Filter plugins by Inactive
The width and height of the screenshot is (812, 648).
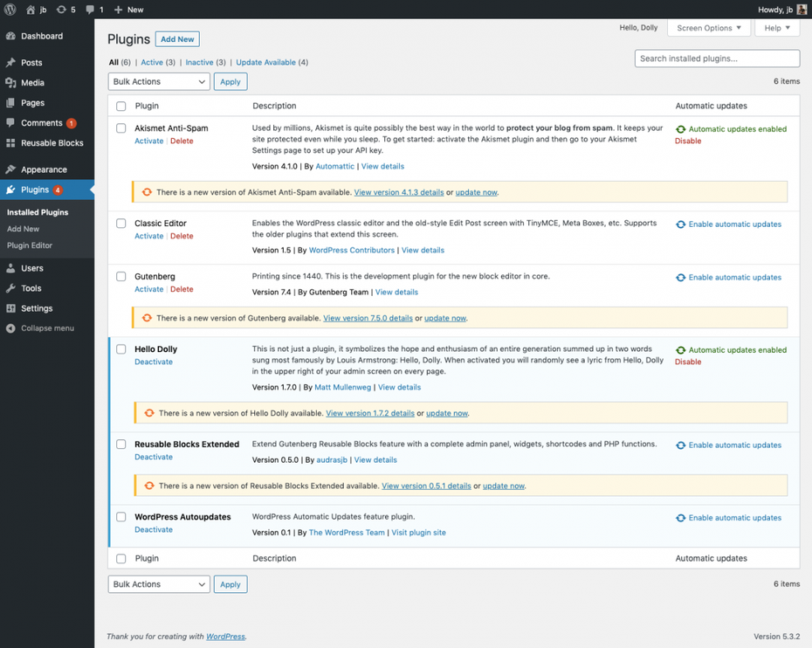click(199, 62)
